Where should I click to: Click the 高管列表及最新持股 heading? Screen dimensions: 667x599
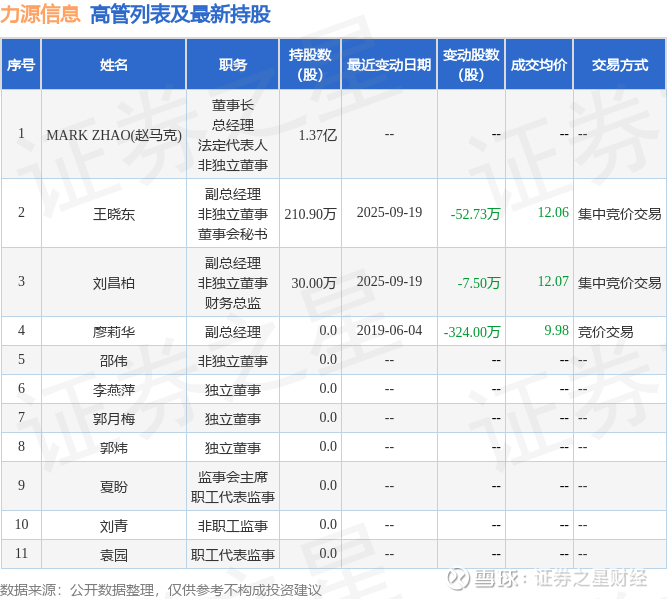[x=180, y=14]
